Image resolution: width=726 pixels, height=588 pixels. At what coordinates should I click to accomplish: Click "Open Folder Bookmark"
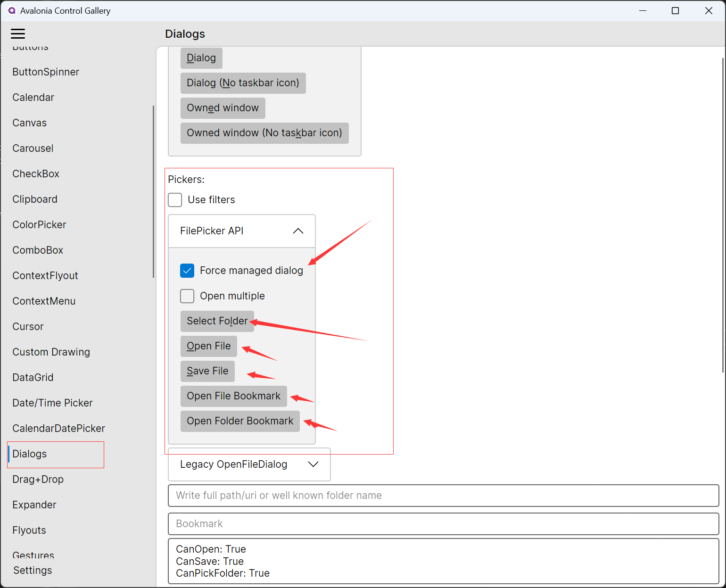239,421
